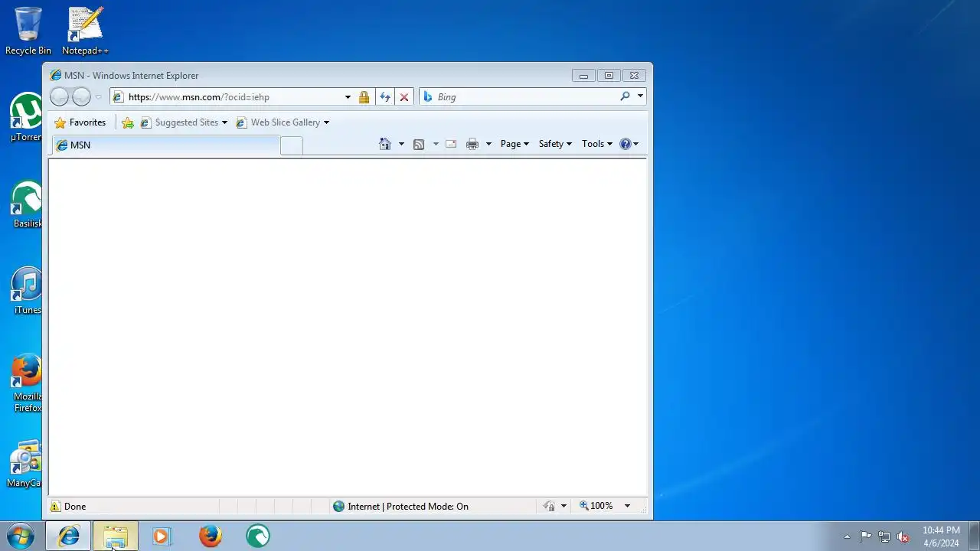Click the status bar warning icon
980x551 pixels.
[55, 507]
